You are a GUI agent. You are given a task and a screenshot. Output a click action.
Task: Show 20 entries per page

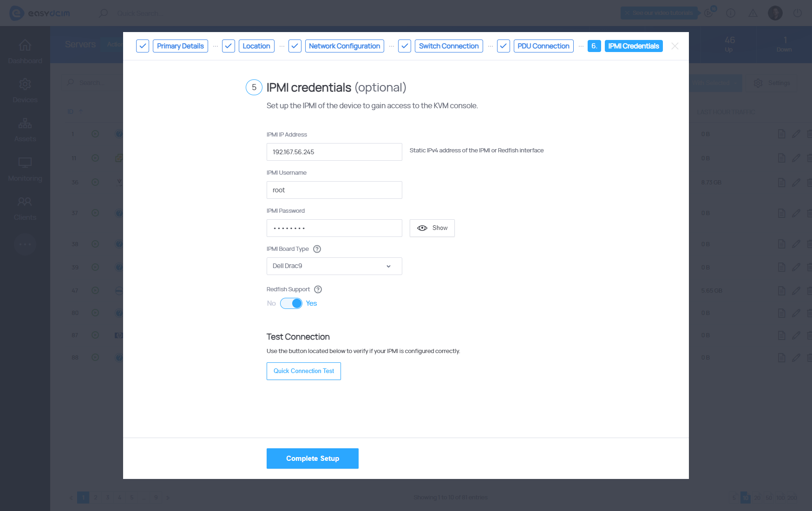pos(757,498)
